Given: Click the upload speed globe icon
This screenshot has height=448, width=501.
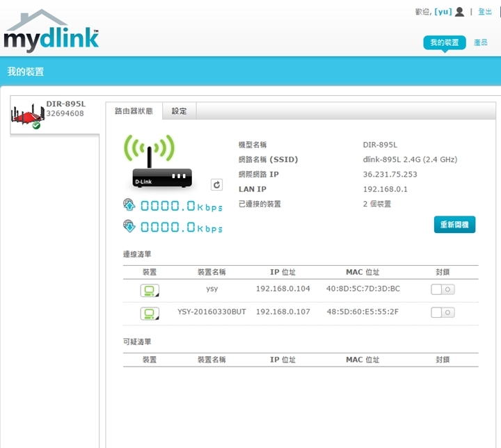Looking at the screenshot, I should point(129,205).
